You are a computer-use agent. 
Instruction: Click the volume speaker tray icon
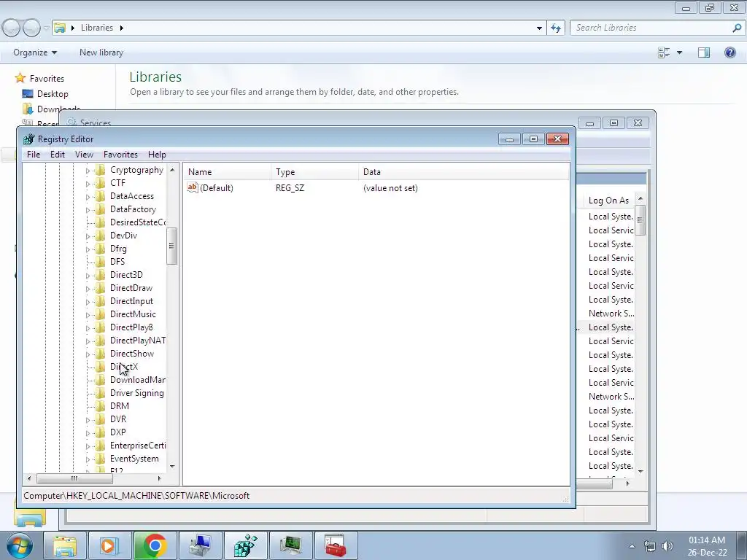(667, 546)
